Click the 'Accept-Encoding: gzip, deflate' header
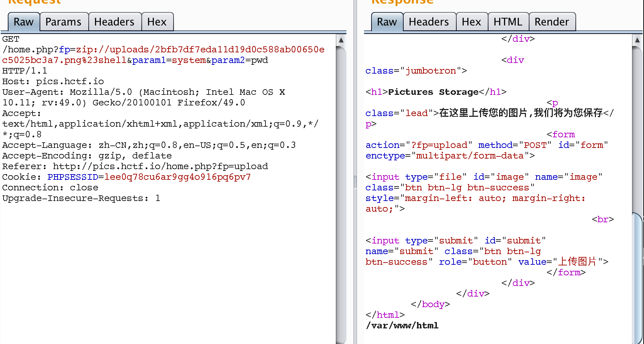The height and width of the screenshot is (344, 644). [x=87, y=156]
